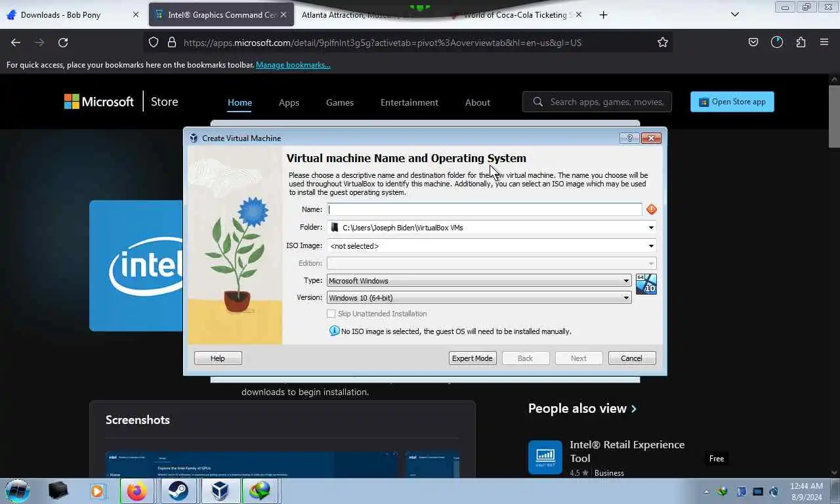Click the Firefox account circle icon
Image resolution: width=840 pixels, height=504 pixels.
coord(777,42)
